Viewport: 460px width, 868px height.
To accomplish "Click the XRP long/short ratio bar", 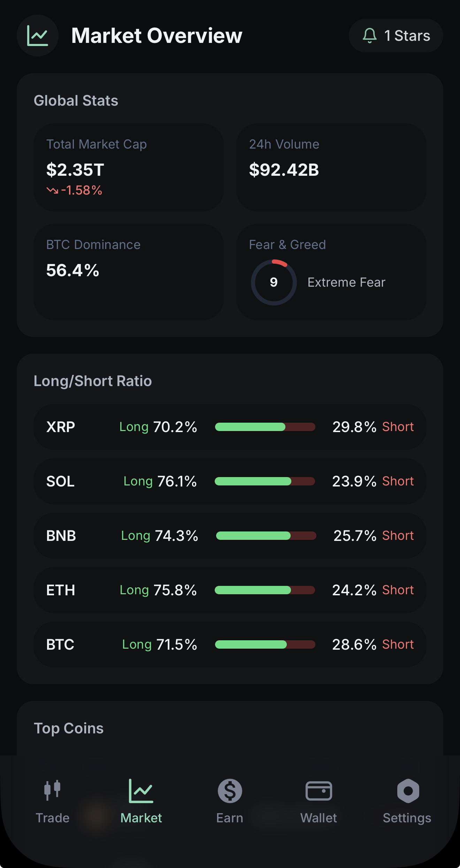I will 265,427.
